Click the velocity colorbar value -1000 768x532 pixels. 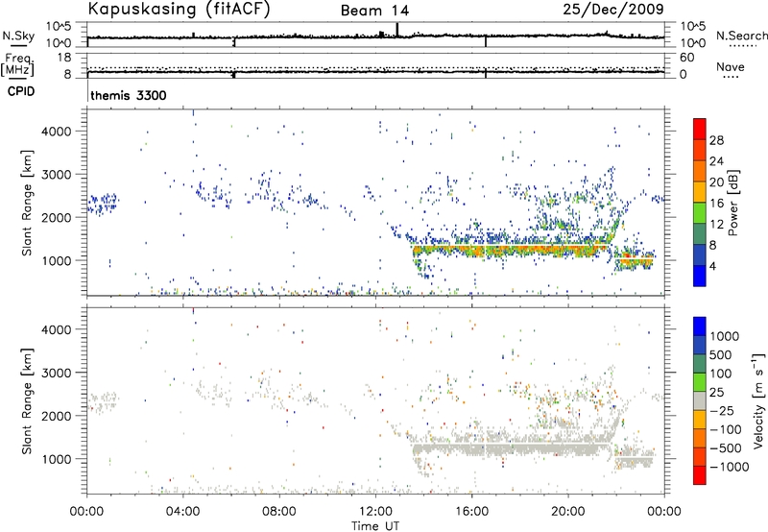point(730,467)
